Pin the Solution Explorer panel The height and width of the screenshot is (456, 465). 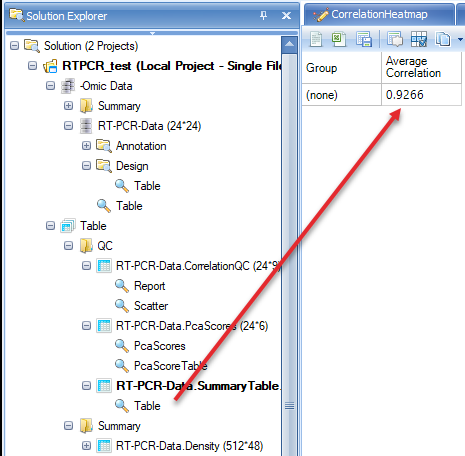[263, 15]
